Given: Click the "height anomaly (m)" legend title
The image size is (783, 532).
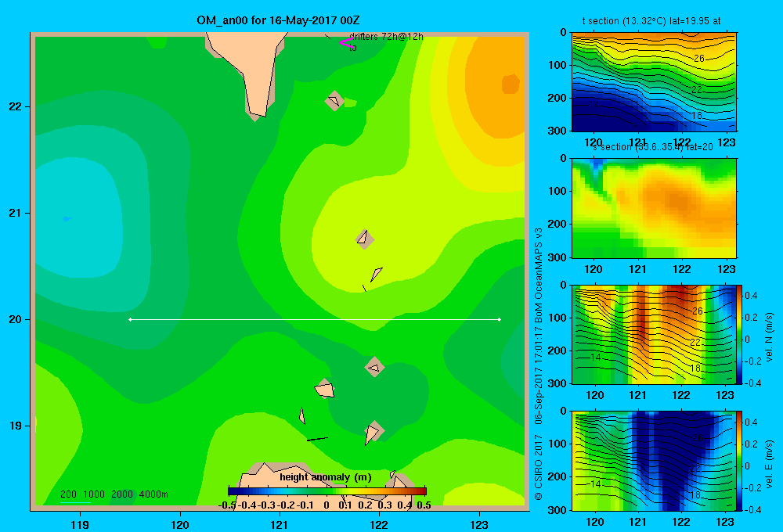Looking at the screenshot, I should pos(326,477).
